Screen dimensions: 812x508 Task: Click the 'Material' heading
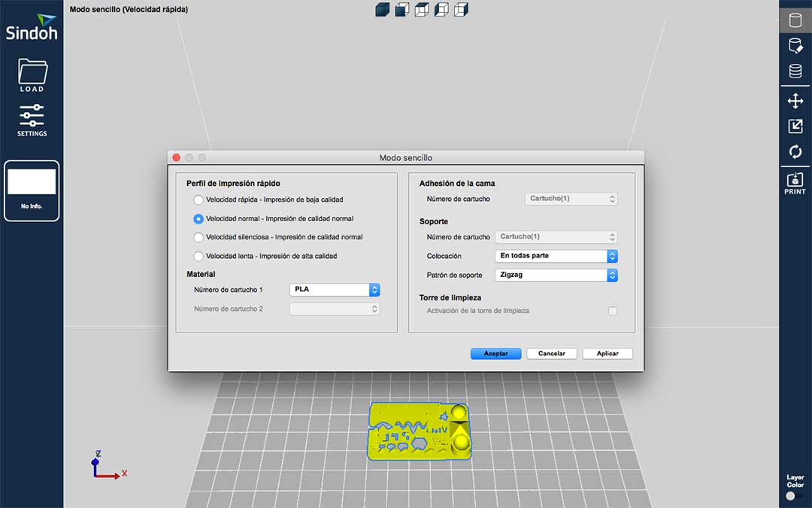coord(201,274)
